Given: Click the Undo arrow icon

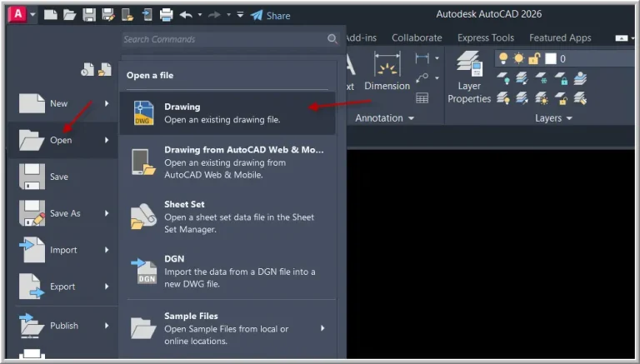Looking at the screenshot, I should click(186, 15).
